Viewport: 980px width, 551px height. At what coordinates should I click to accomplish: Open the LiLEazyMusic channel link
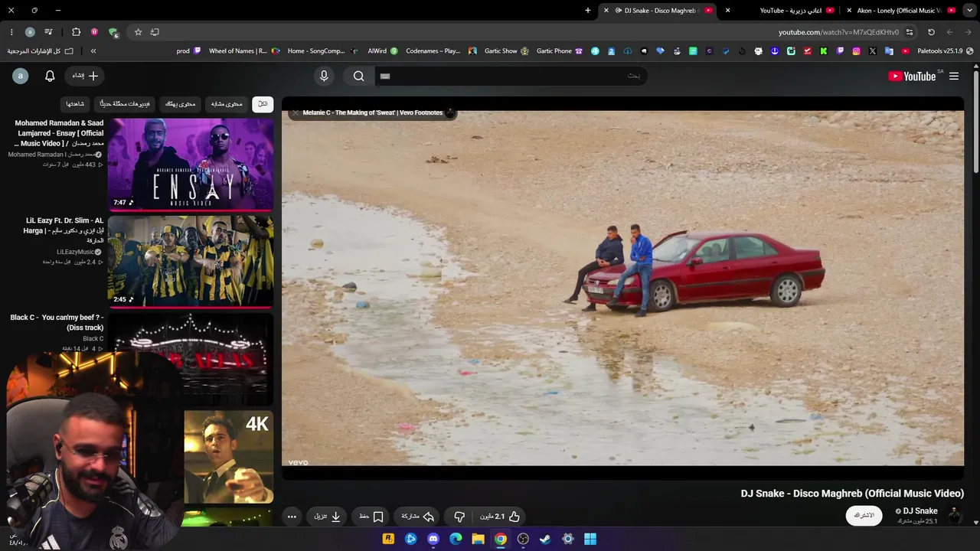coord(75,252)
